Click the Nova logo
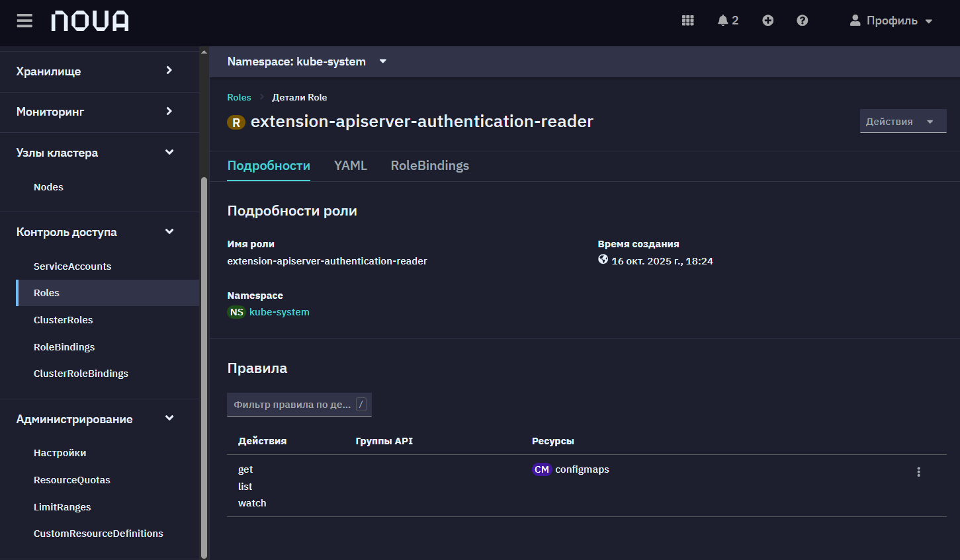 click(90, 20)
